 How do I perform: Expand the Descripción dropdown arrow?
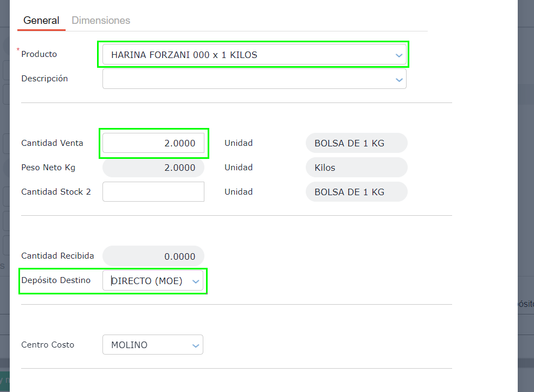[399, 79]
